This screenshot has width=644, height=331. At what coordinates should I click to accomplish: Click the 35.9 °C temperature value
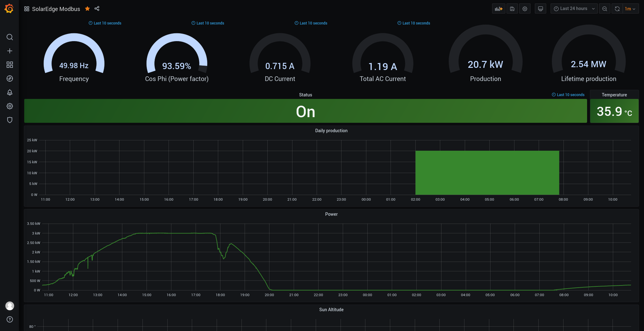point(614,111)
